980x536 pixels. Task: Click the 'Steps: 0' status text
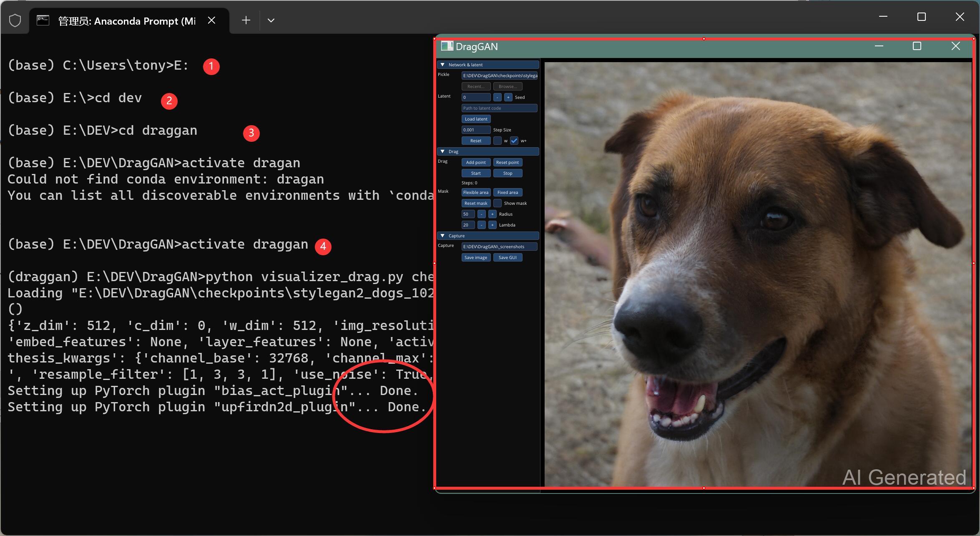click(x=469, y=183)
